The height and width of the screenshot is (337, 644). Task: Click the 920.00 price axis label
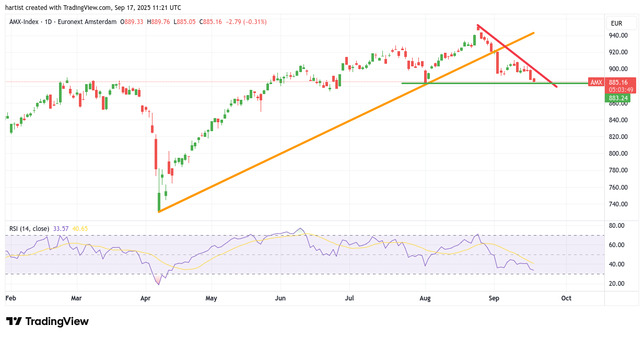click(618, 52)
